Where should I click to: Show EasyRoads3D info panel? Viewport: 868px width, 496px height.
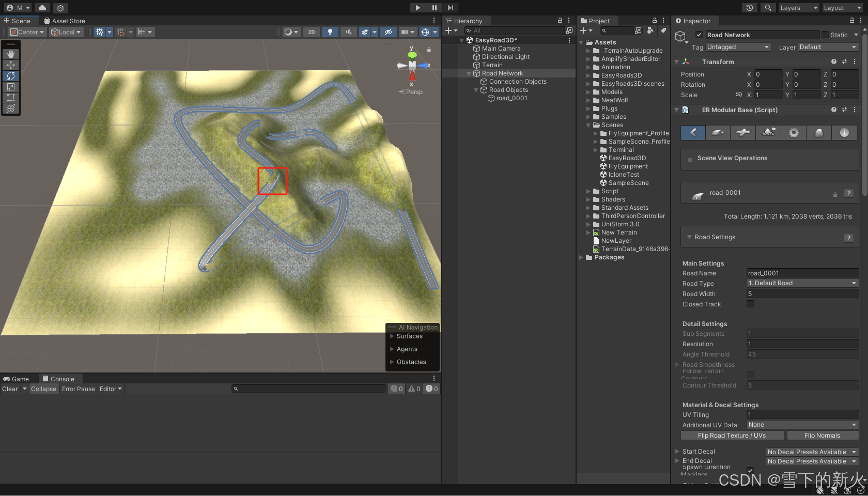pyautogui.click(x=844, y=133)
